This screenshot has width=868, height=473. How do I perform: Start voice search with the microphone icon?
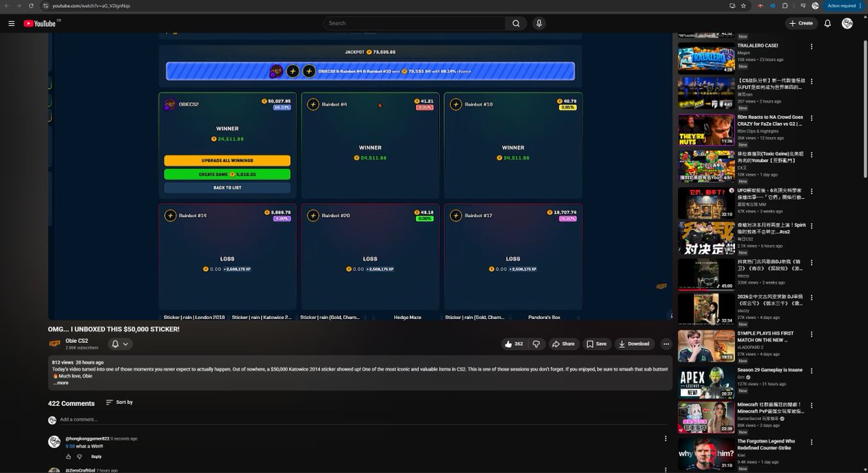(539, 23)
